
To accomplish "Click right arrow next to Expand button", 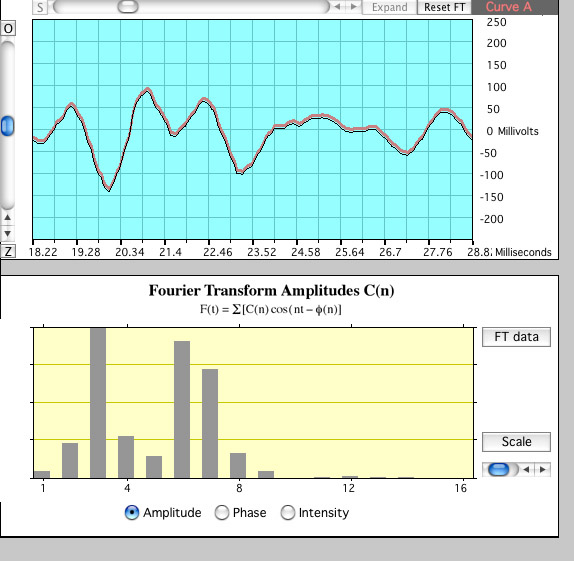I will tap(353, 7).
